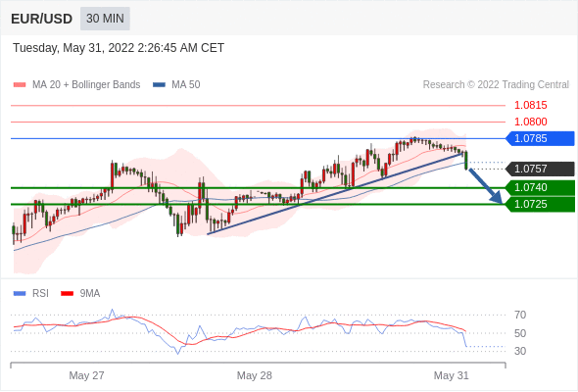Click the blue 1.0785 pivot tag

click(x=540, y=138)
